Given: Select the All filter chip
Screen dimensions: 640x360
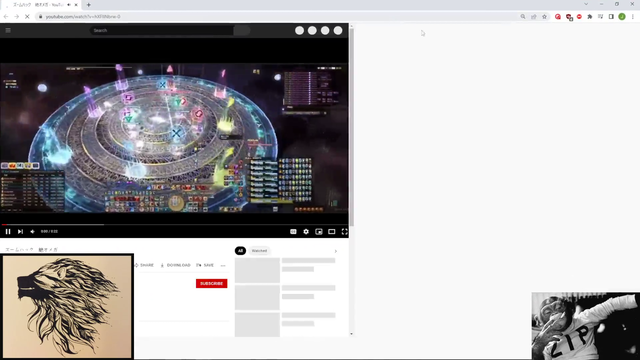Looking at the screenshot, I should [x=240, y=251].
